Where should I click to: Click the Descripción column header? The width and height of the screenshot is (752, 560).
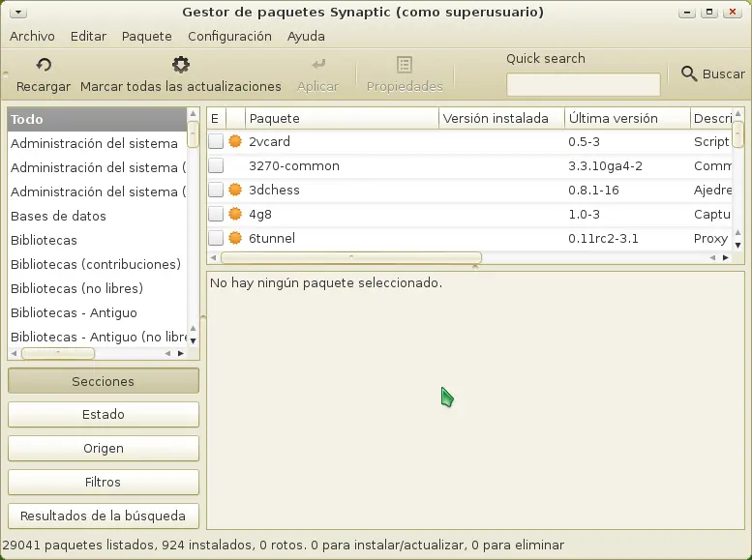click(x=711, y=118)
